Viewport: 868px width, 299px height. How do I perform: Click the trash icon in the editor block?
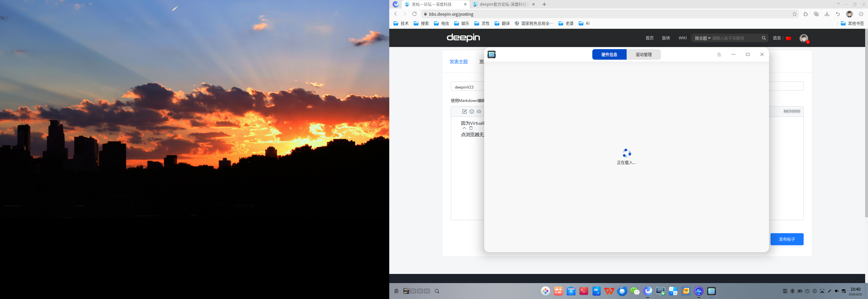point(471,128)
